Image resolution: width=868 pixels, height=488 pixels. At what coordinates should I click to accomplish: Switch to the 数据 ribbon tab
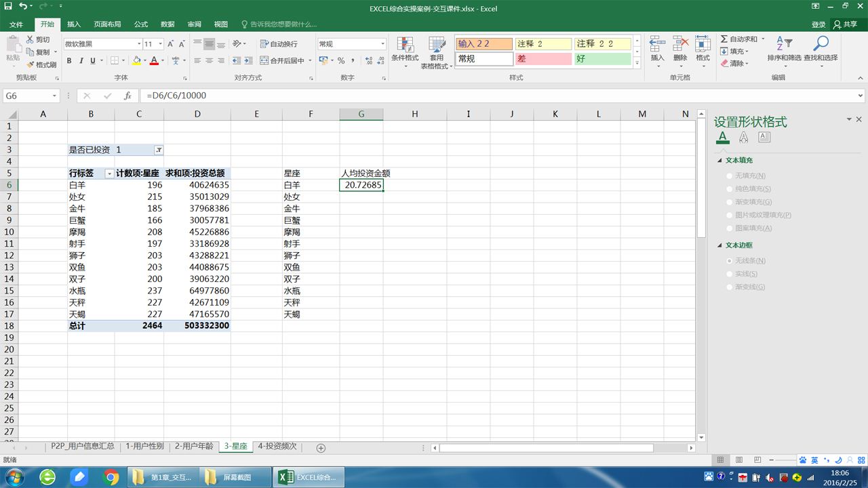pyautogui.click(x=167, y=24)
